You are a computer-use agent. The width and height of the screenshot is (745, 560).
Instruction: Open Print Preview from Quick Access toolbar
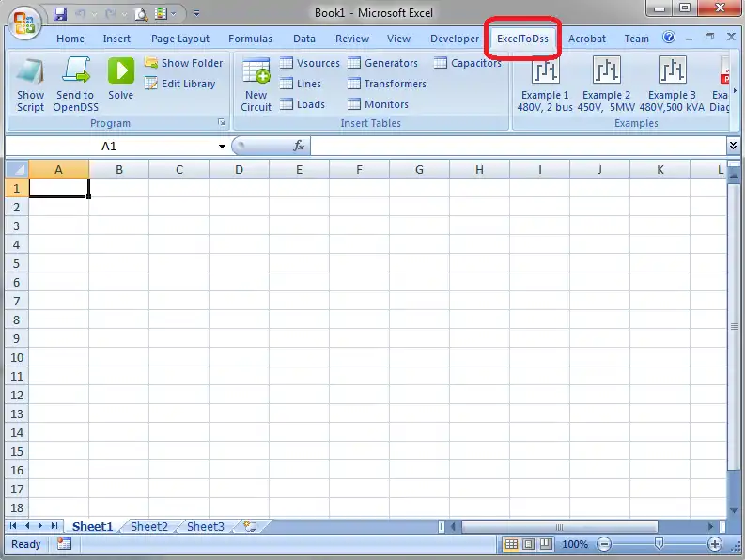[141, 14]
